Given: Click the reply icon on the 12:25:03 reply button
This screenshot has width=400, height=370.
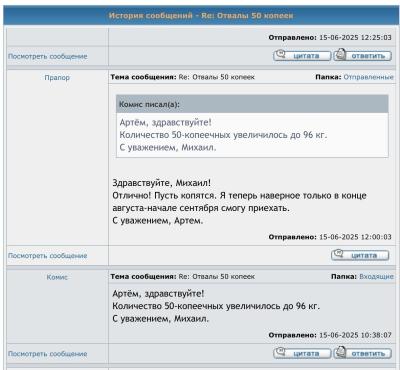Looking at the screenshot, I should pyautogui.click(x=340, y=54).
